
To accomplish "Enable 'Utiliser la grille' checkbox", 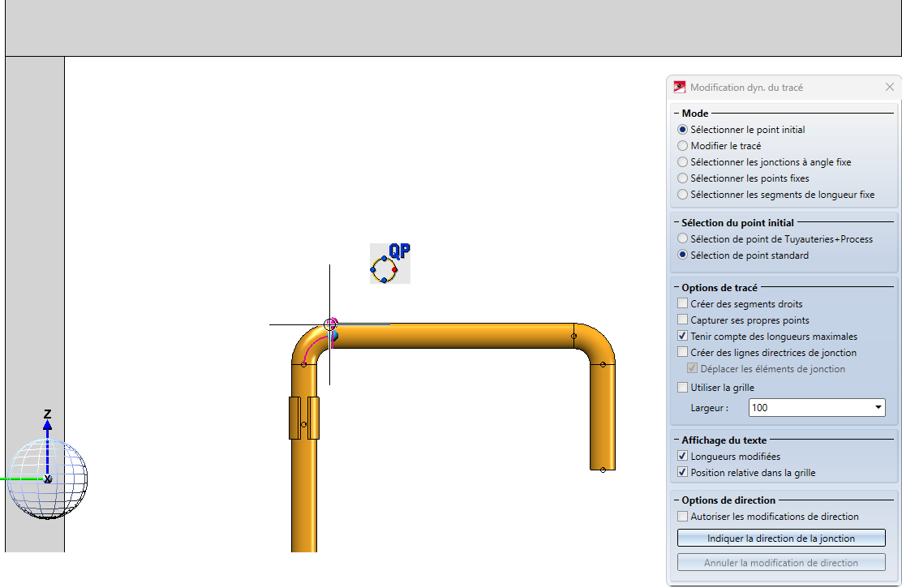I will [682, 388].
